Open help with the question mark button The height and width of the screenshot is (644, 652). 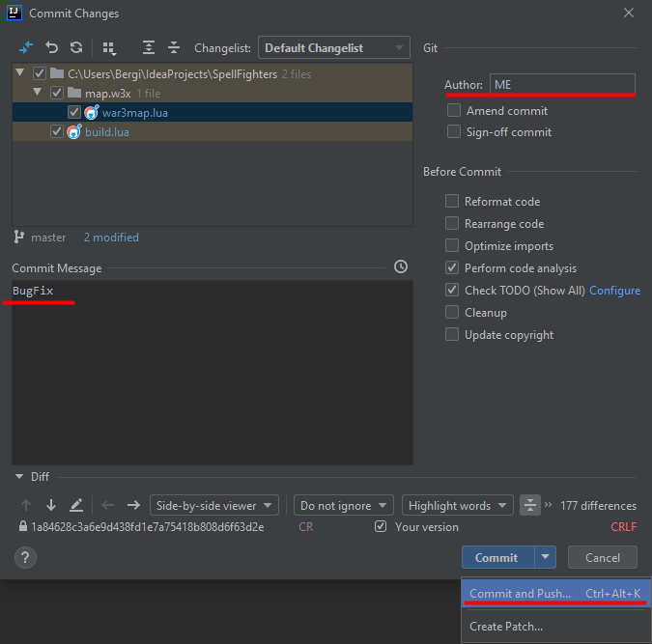(x=25, y=557)
